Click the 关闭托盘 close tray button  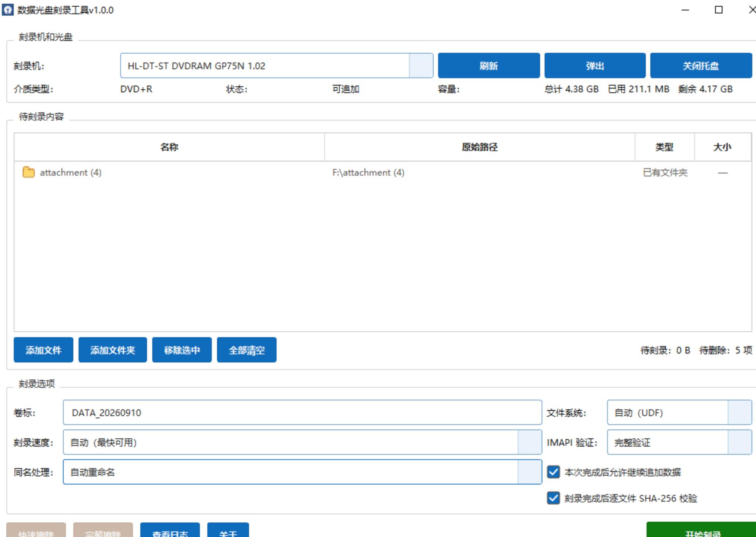pyautogui.click(x=701, y=65)
